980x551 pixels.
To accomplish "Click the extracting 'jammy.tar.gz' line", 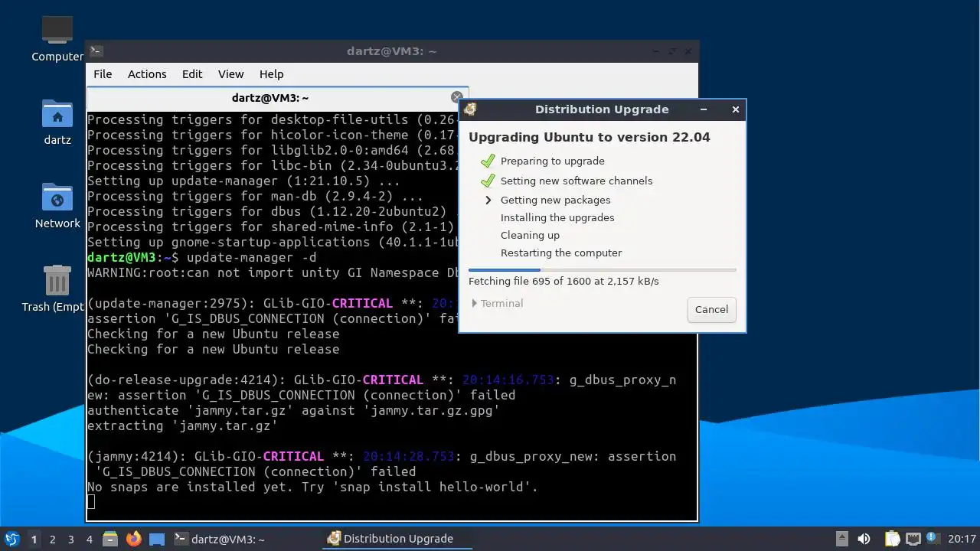I will pos(182,425).
